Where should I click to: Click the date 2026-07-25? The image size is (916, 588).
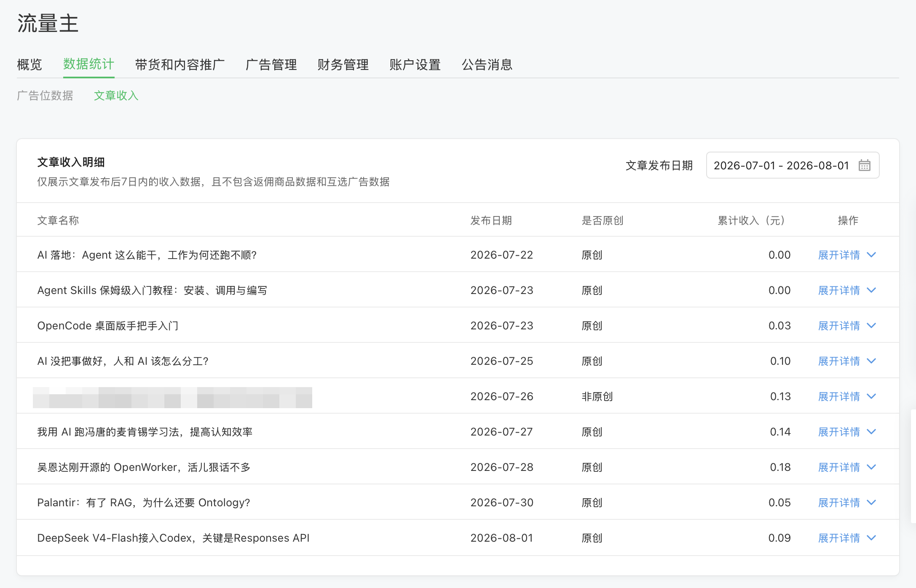[502, 361]
